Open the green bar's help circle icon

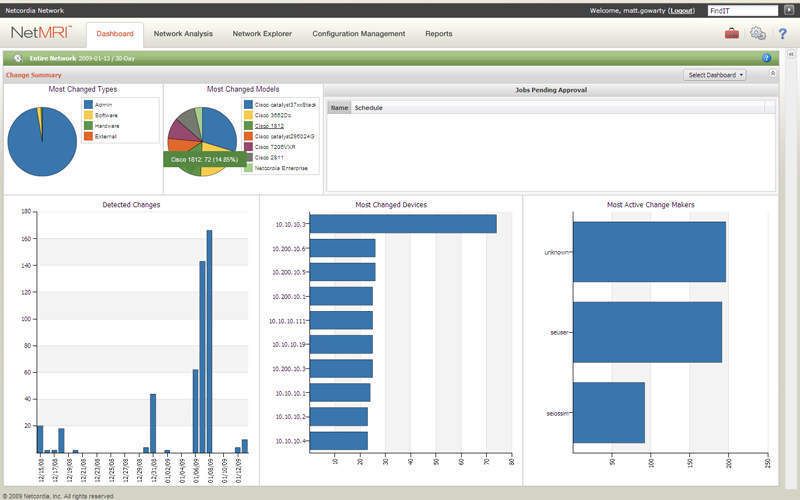tap(766, 58)
